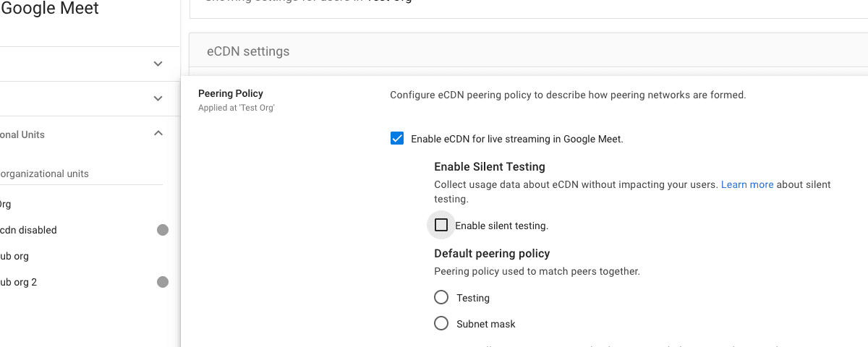
Task: Click the Organizational Units header label
Action: pos(22,134)
